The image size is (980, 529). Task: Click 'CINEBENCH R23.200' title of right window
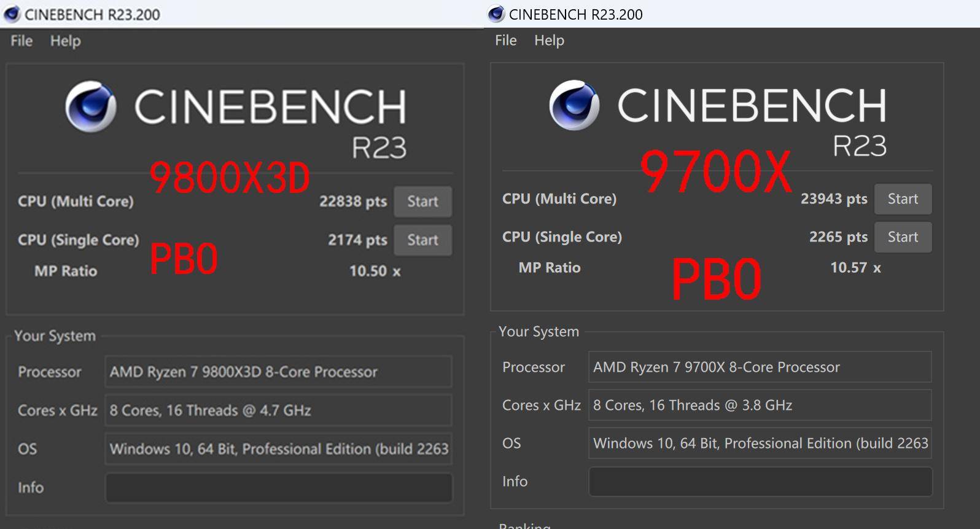[x=576, y=15]
